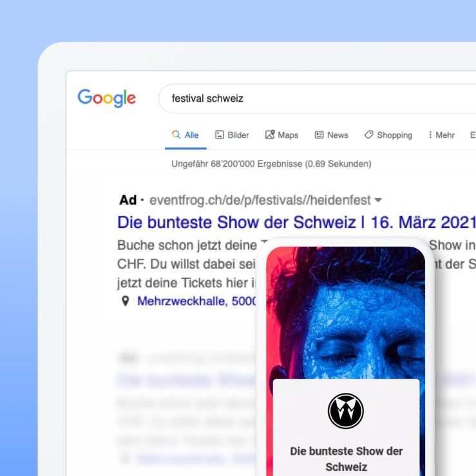This screenshot has height=476, width=476.
Task: Click the blue face photo in the phone preview
Action: click(x=346, y=312)
